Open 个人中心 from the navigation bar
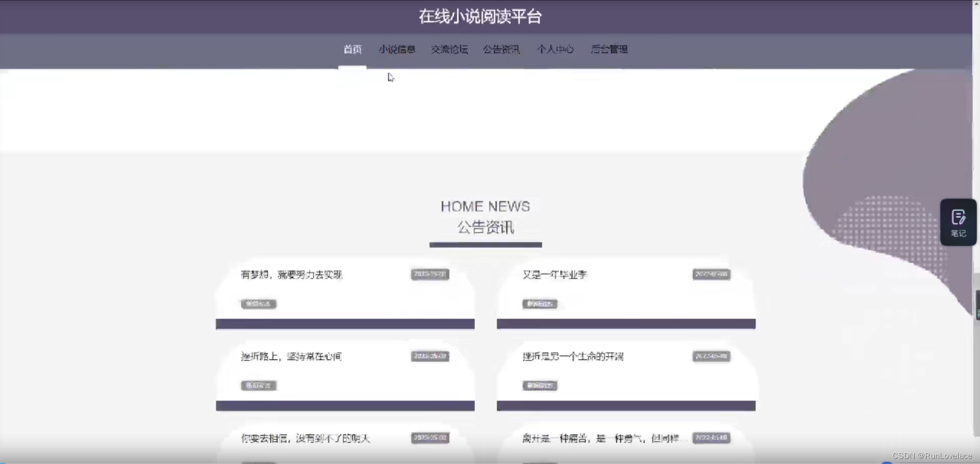 coord(555,50)
